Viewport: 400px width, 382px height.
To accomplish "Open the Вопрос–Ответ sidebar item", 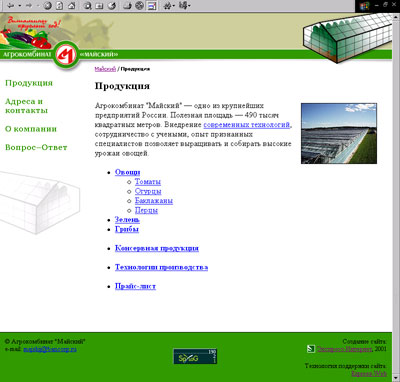I will tap(36, 147).
